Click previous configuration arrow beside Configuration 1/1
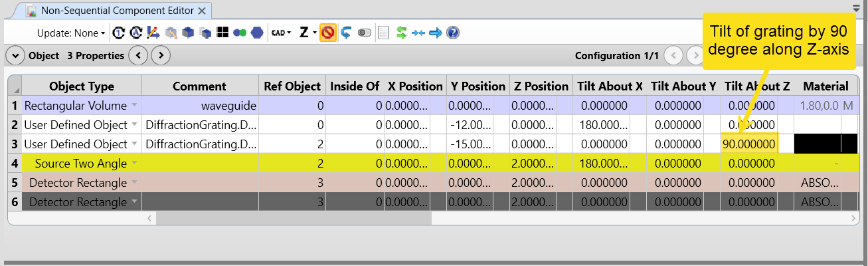This screenshot has height=266, width=868. [x=673, y=55]
